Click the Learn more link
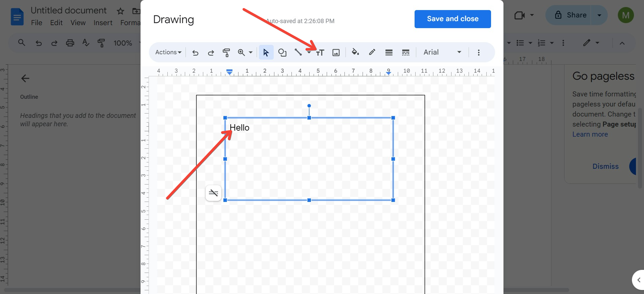The width and height of the screenshot is (644, 294). (x=590, y=134)
